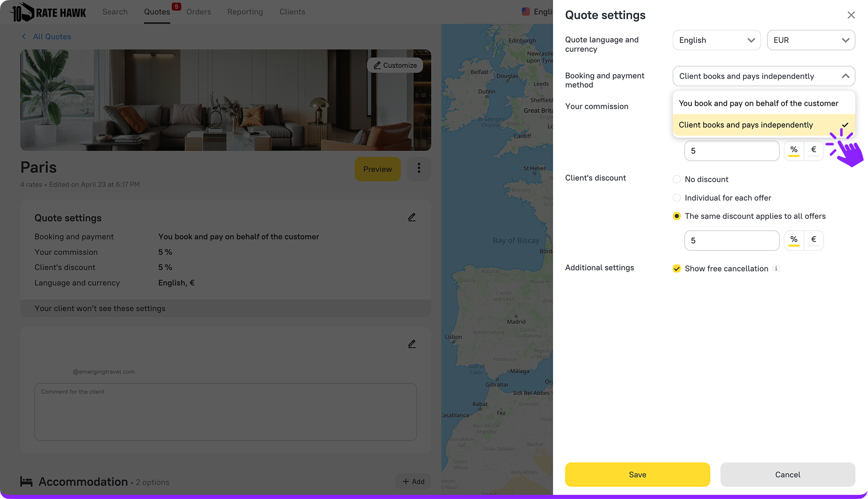Choose Individual for each offer

677,198
